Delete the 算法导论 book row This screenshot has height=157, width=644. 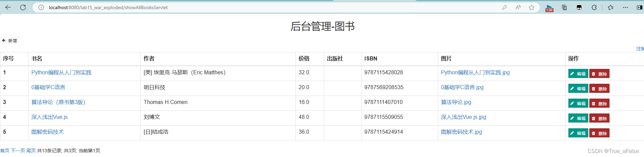point(599,103)
